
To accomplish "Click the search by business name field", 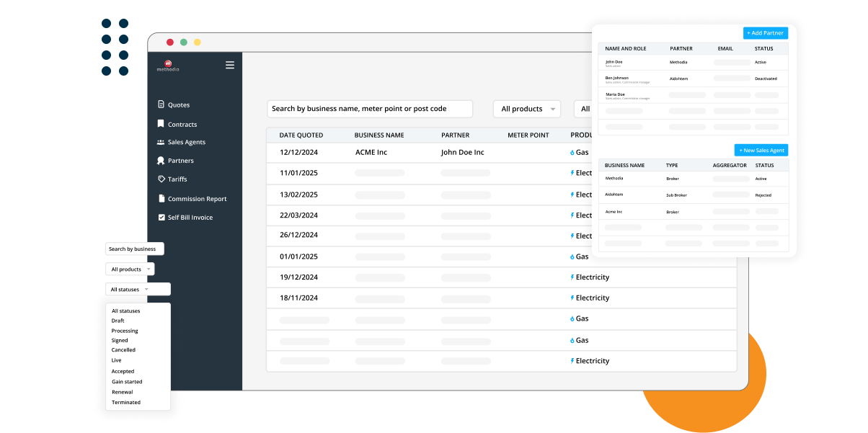I will coord(369,109).
